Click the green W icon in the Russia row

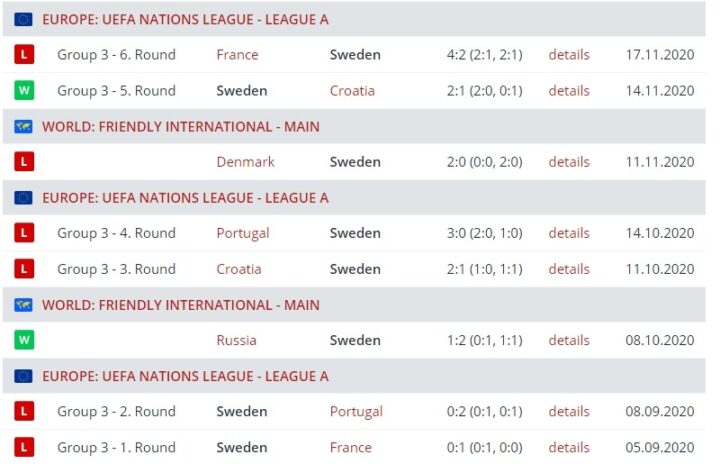click(x=24, y=340)
